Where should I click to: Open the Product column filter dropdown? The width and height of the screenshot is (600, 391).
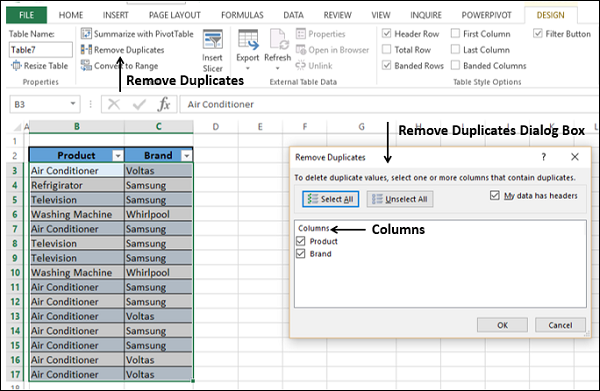click(x=118, y=156)
